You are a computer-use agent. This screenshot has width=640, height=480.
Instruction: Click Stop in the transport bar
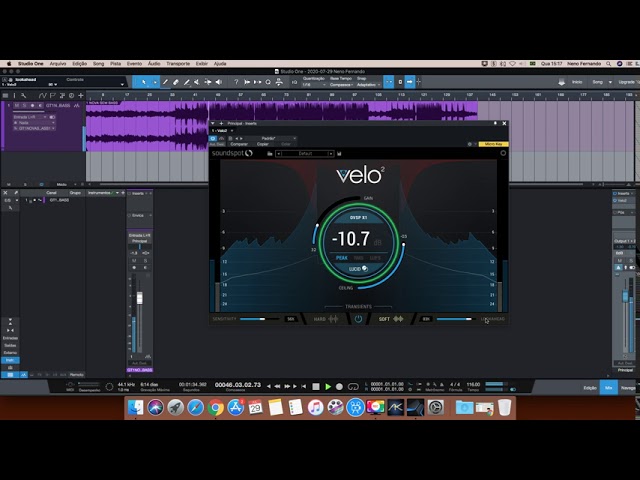click(x=316, y=386)
